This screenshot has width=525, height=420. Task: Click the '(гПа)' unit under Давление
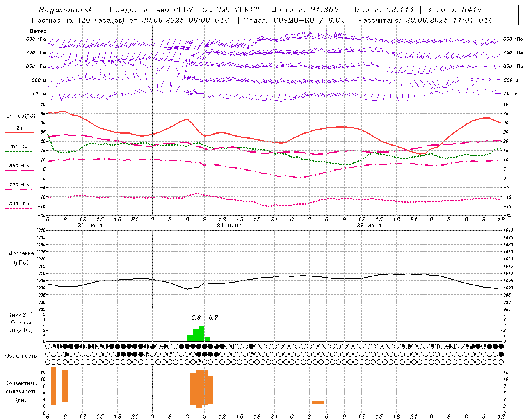(21, 262)
